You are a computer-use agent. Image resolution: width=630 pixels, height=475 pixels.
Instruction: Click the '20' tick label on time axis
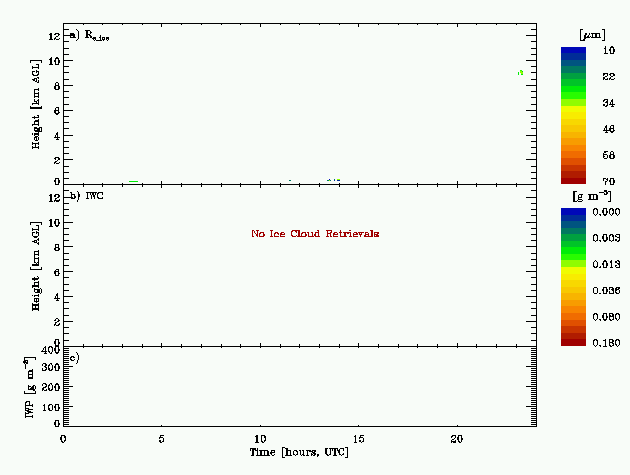coord(457,439)
